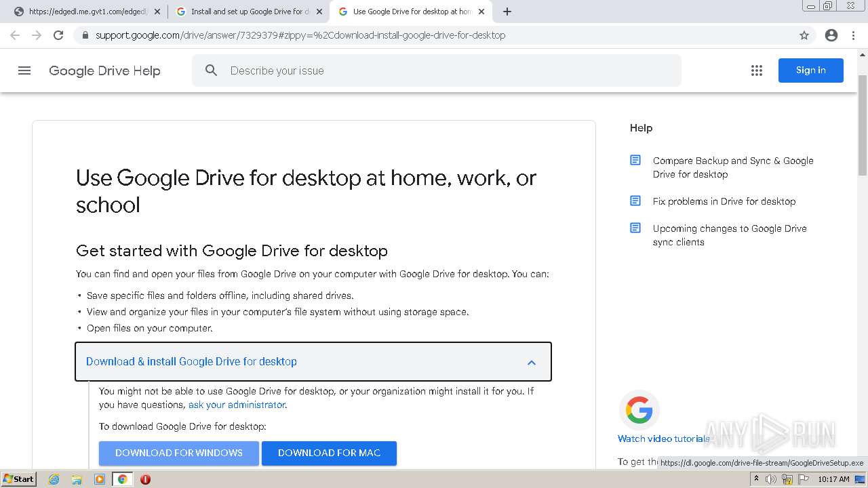Open Internet Explorer from taskbar
This screenshot has height=488, width=868.
click(54, 479)
